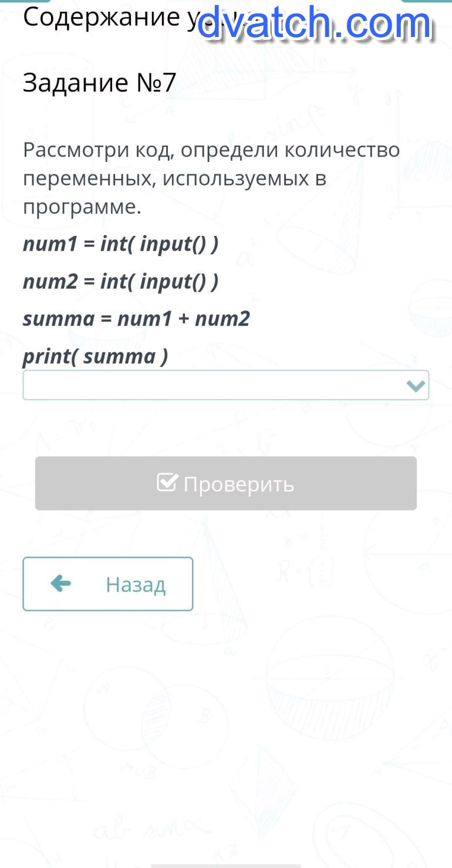Tap the home indicator bar at bottom
The width and height of the screenshot is (452, 868).
pos(226,865)
